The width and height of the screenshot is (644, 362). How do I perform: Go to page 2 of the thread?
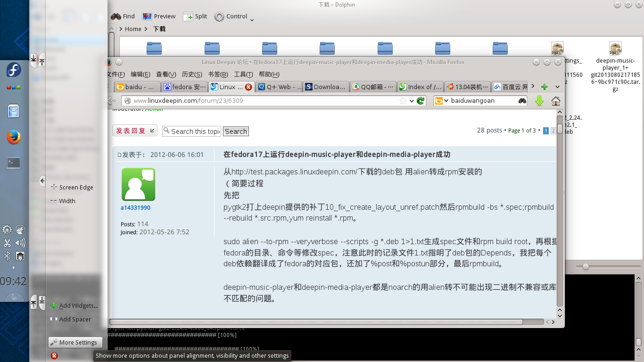pos(553,131)
